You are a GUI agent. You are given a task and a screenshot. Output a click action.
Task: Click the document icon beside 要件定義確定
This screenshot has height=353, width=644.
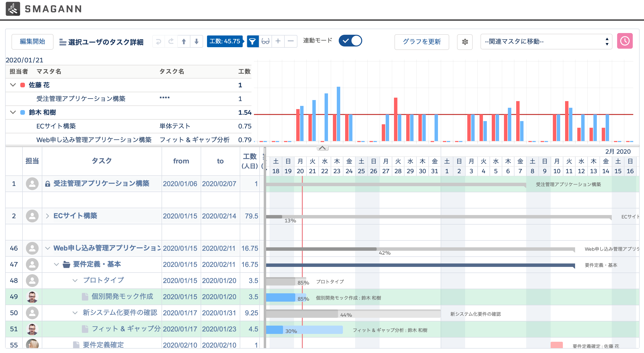pos(76,345)
